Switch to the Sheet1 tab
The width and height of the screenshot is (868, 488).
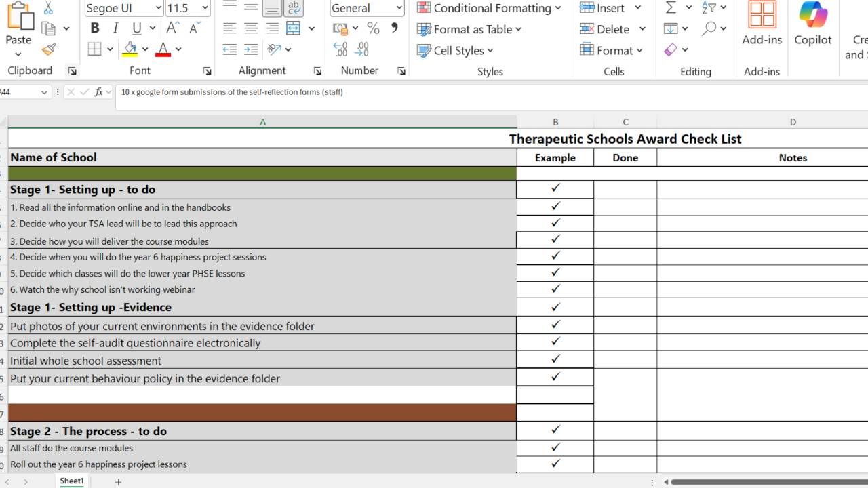(x=72, y=481)
